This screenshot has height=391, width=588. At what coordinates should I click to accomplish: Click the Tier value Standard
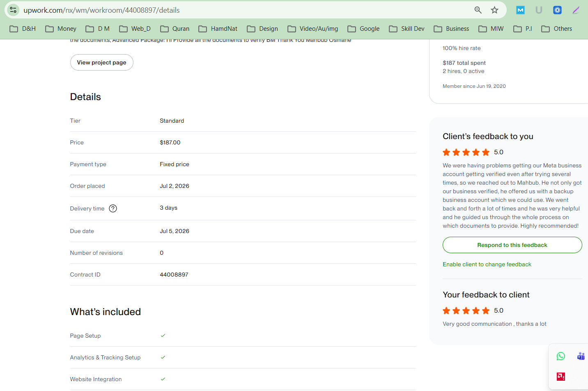(x=172, y=121)
